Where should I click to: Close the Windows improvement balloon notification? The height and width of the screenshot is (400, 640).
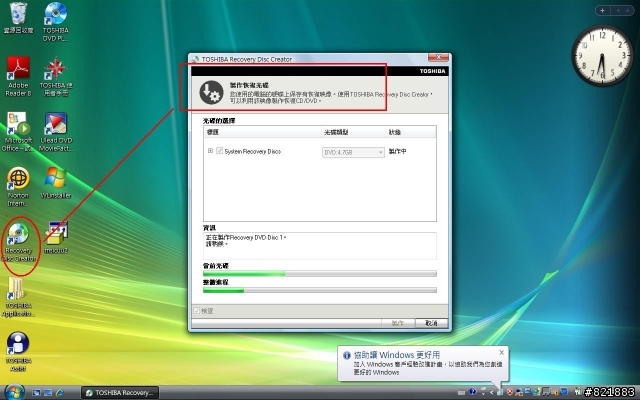(501, 352)
